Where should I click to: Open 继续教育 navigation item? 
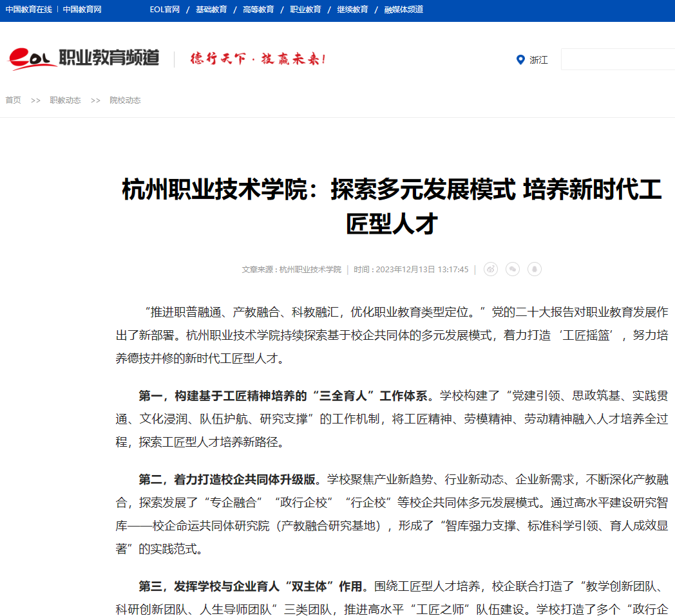(352, 10)
